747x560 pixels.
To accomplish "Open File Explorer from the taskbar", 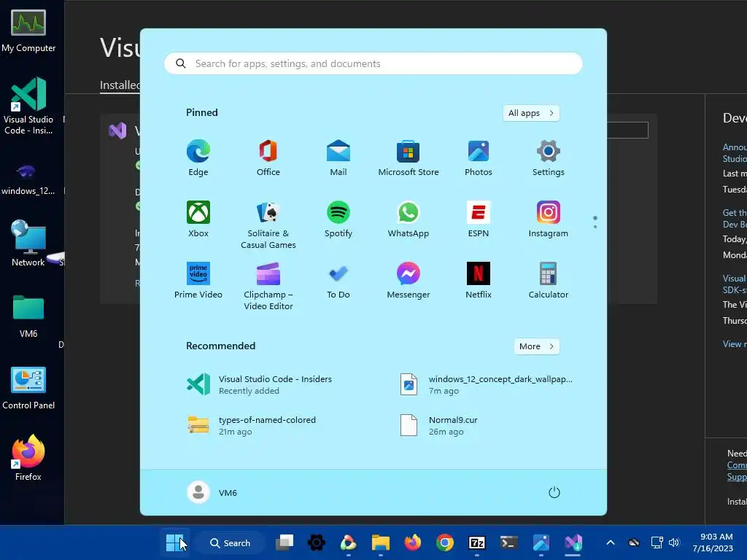I will click(380, 542).
